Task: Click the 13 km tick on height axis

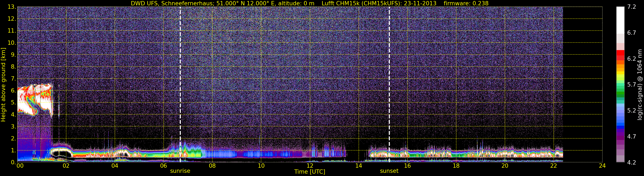Action: 11,7
